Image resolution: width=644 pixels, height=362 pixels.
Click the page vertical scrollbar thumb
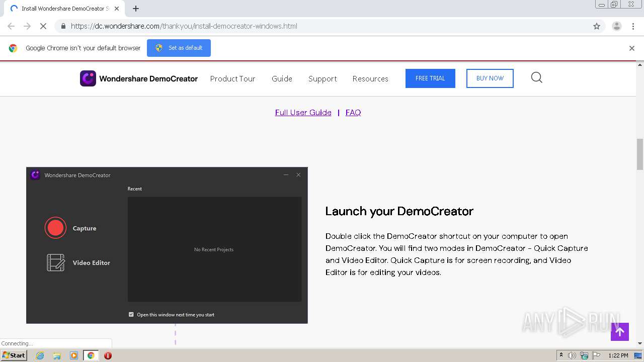pos(640,154)
